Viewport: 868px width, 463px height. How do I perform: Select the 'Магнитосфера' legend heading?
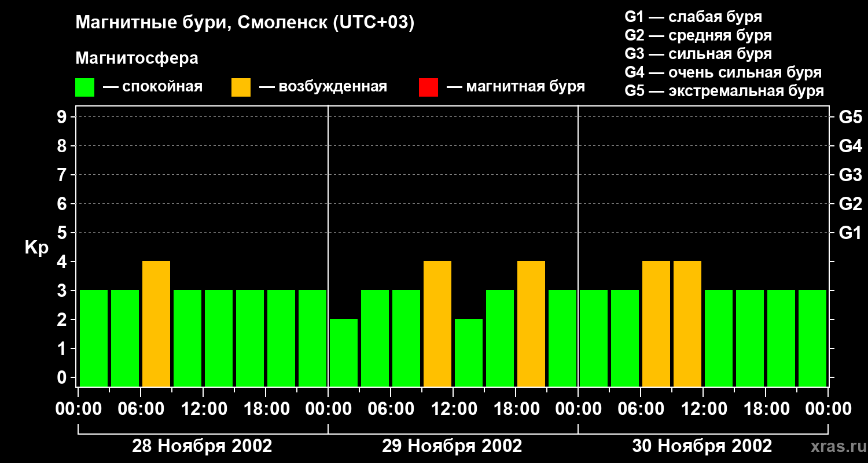(x=137, y=58)
